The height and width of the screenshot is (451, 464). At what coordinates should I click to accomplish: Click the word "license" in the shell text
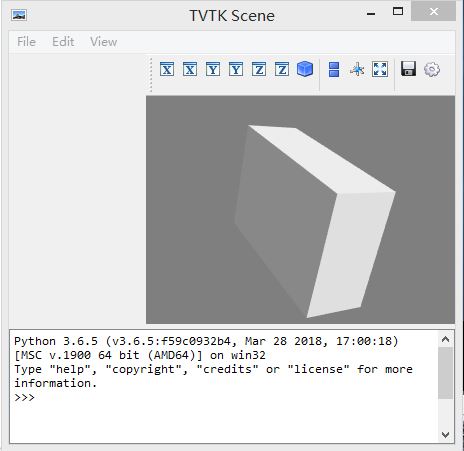(x=318, y=369)
